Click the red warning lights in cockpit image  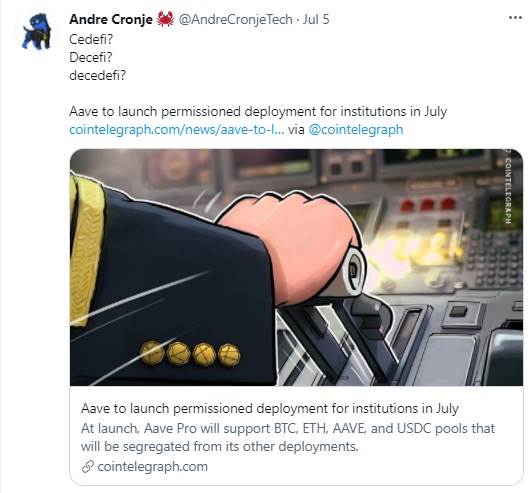(x=428, y=204)
